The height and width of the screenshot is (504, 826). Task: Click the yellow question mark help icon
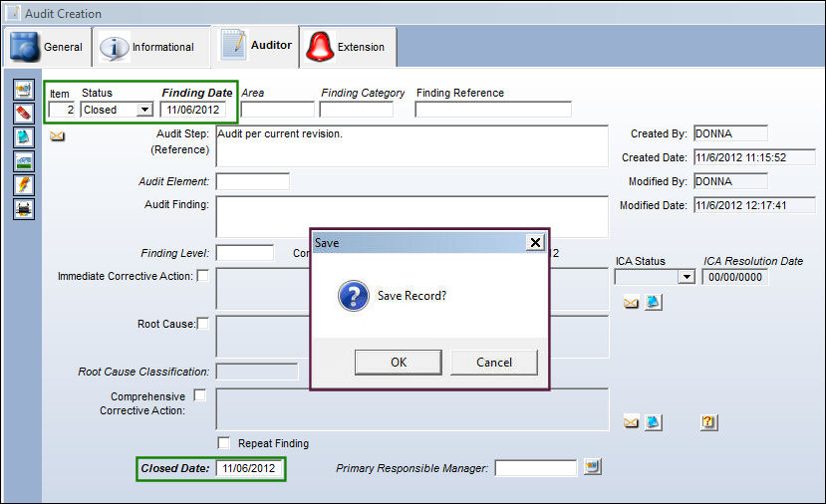[x=709, y=422]
